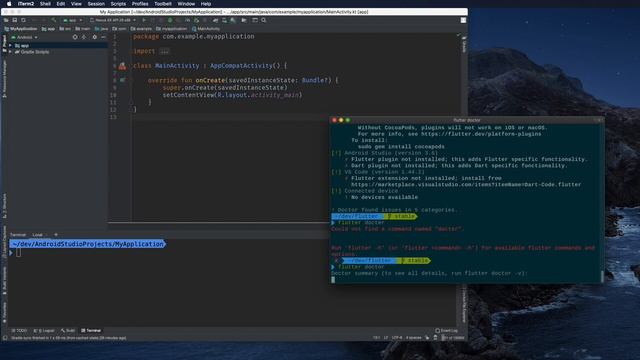The image size is (640, 360).
Task: Open the iTerm2 application menu
Action: (x=26, y=4)
